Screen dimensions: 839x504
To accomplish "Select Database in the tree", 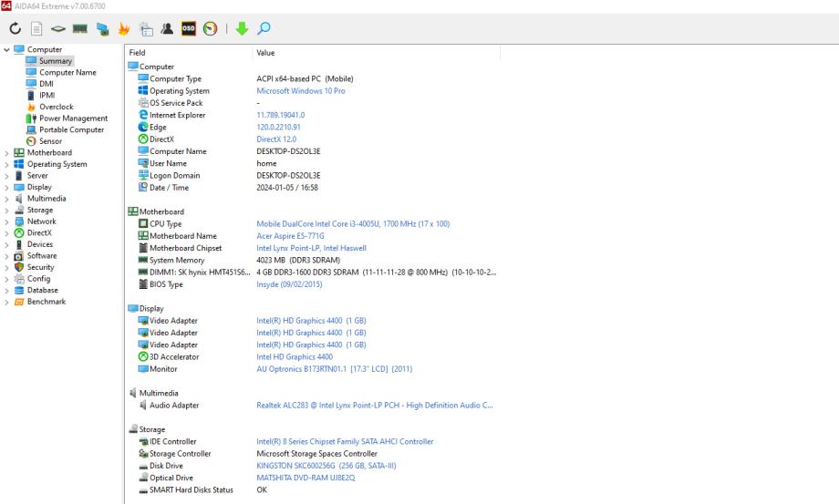I will click(x=42, y=290).
